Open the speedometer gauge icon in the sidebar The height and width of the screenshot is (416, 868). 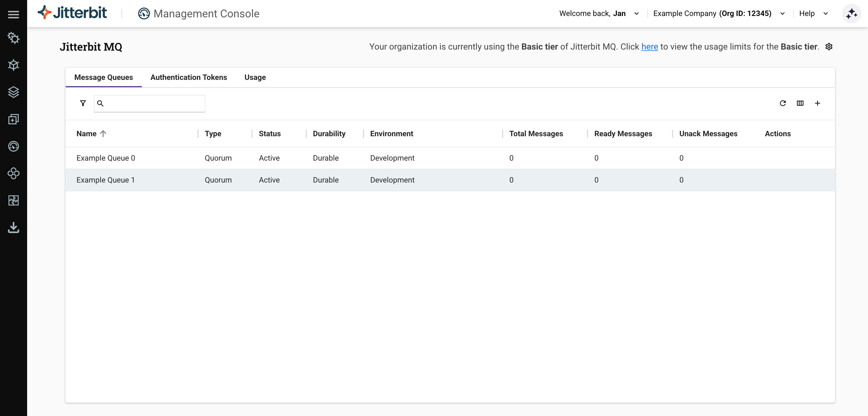[x=14, y=146]
